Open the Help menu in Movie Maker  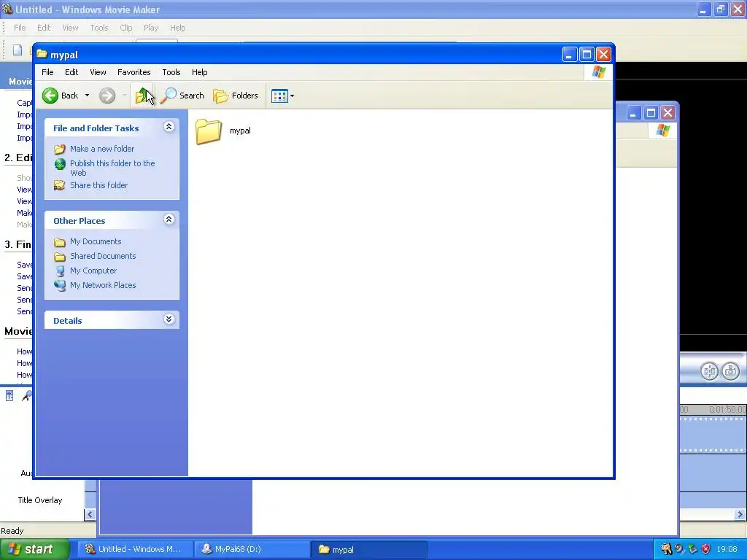point(177,28)
